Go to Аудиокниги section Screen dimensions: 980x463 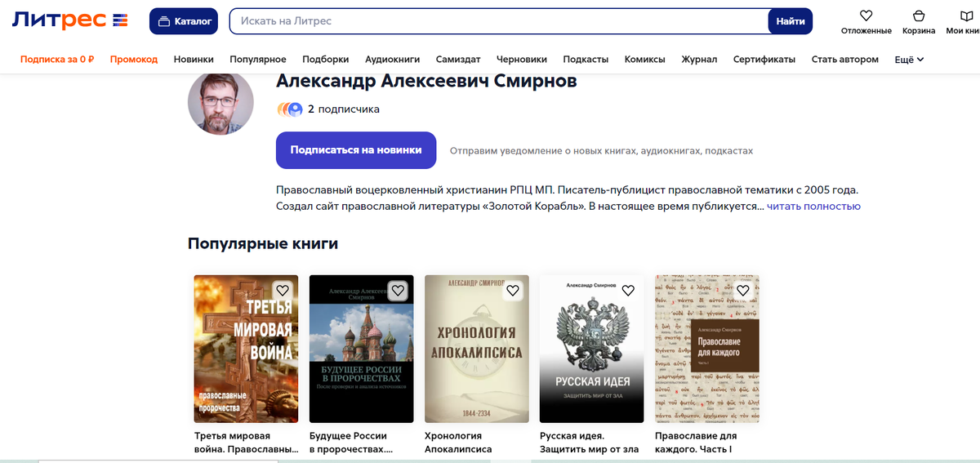click(393, 60)
